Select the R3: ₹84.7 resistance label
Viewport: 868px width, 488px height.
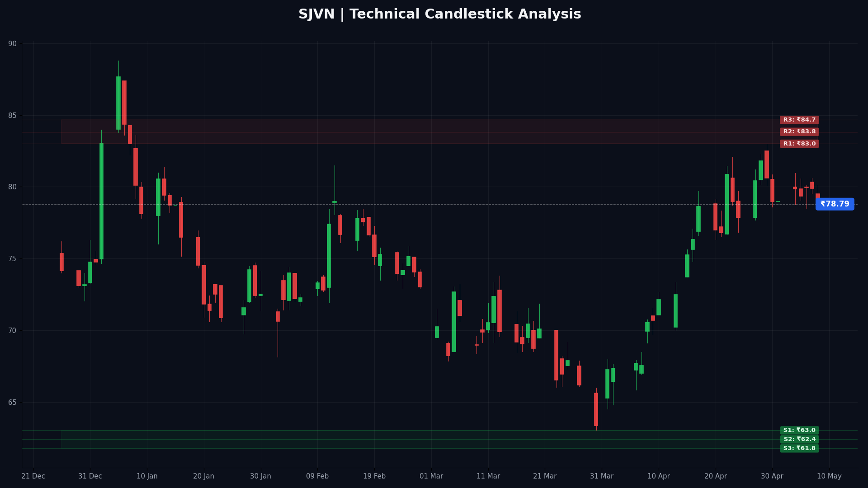click(799, 120)
